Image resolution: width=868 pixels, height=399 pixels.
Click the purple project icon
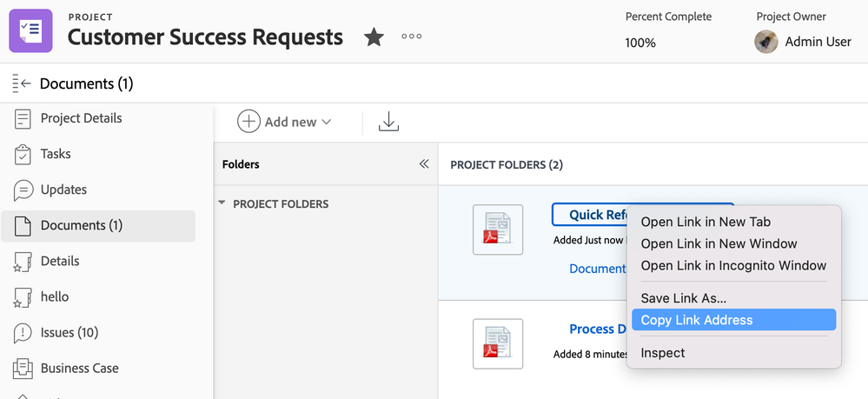pos(30,30)
